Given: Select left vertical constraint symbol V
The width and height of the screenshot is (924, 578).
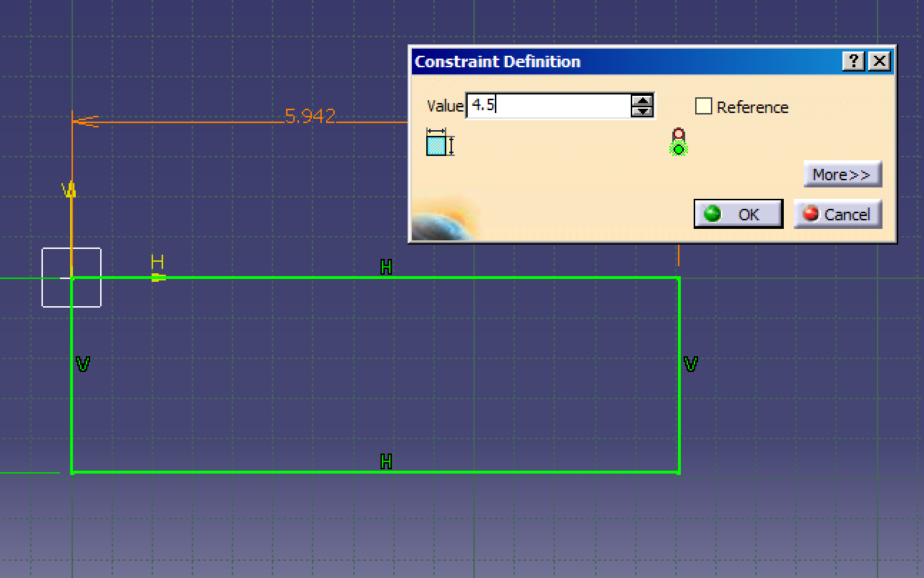Looking at the screenshot, I should [x=83, y=365].
